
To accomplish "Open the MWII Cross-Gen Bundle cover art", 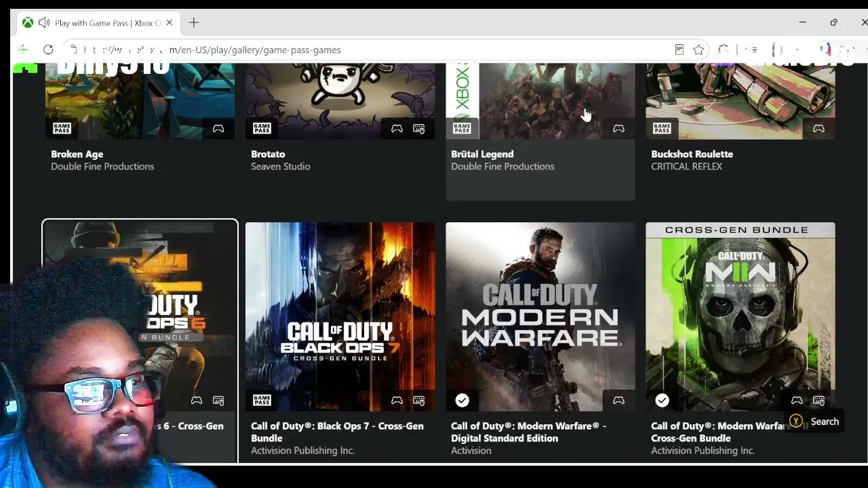I will 741,317.
